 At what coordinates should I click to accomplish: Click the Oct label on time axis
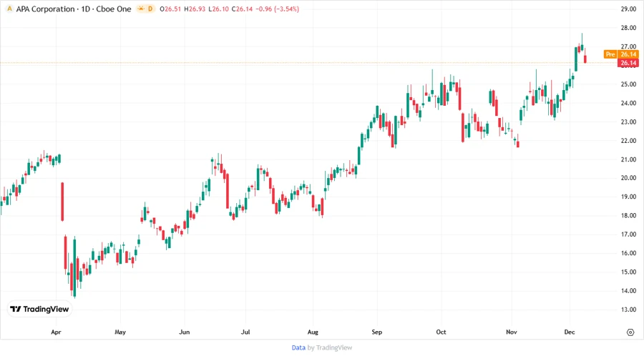[x=441, y=332]
